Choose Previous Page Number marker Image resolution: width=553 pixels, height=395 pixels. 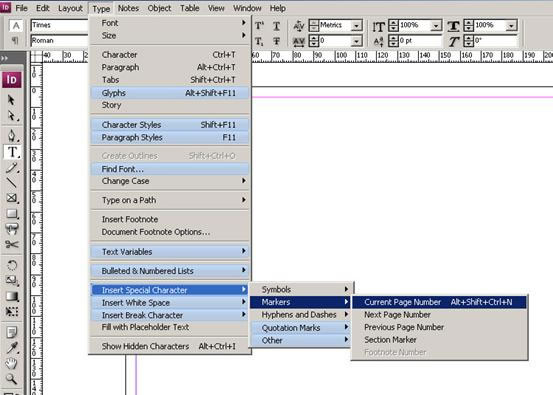pyautogui.click(x=439, y=327)
